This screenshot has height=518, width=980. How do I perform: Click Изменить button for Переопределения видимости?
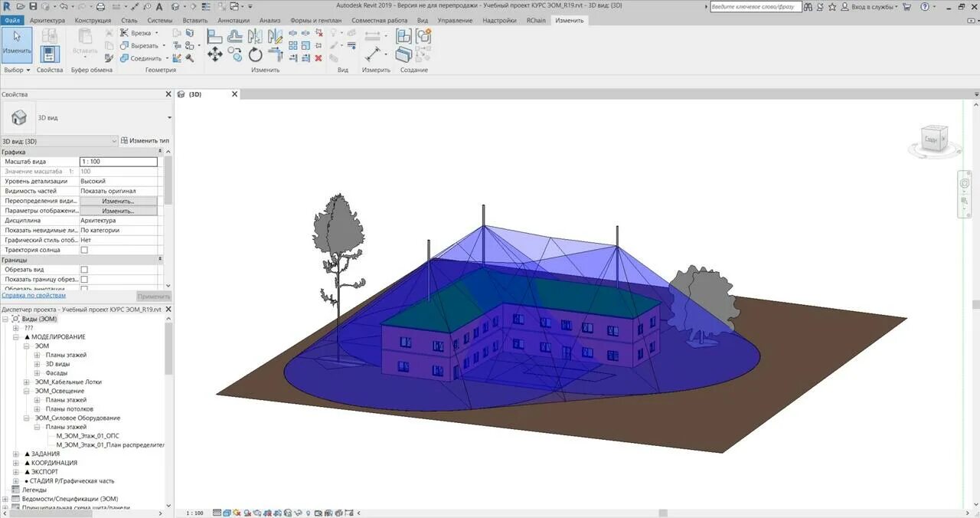(x=118, y=201)
